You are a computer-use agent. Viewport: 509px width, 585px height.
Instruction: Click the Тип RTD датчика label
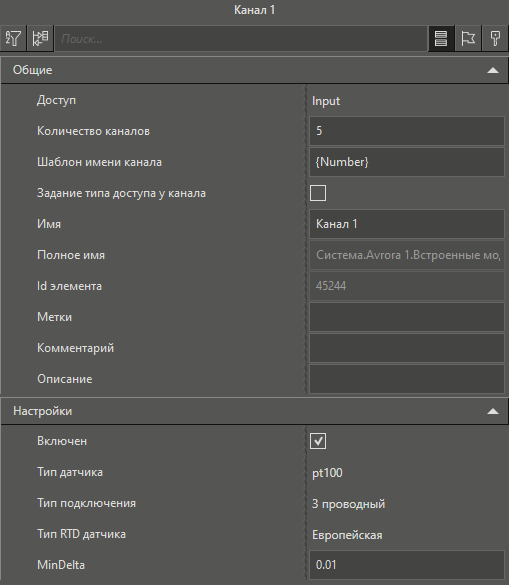(81, 534)
